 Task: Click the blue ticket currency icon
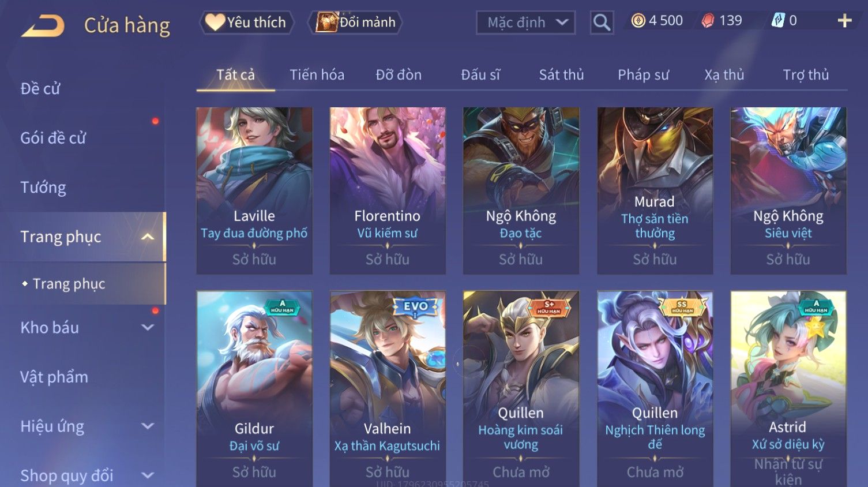[x=778, y=21]
